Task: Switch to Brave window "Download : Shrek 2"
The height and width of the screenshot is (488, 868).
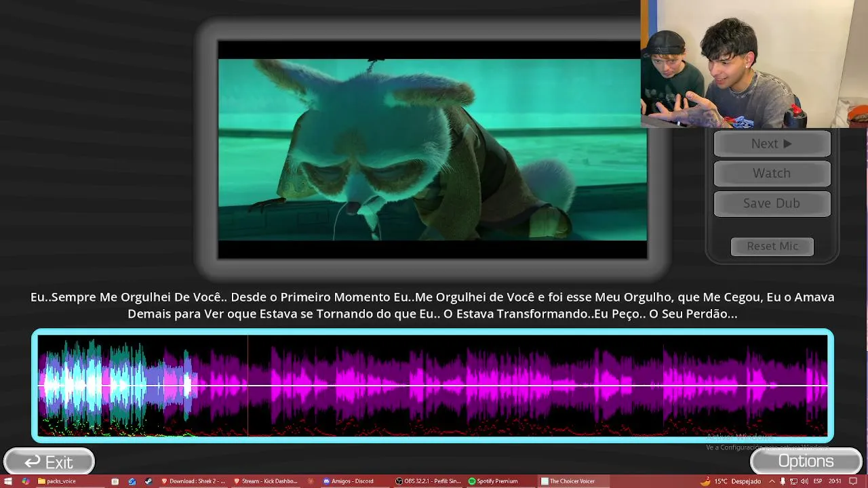Action: click(x=193, y=481)
